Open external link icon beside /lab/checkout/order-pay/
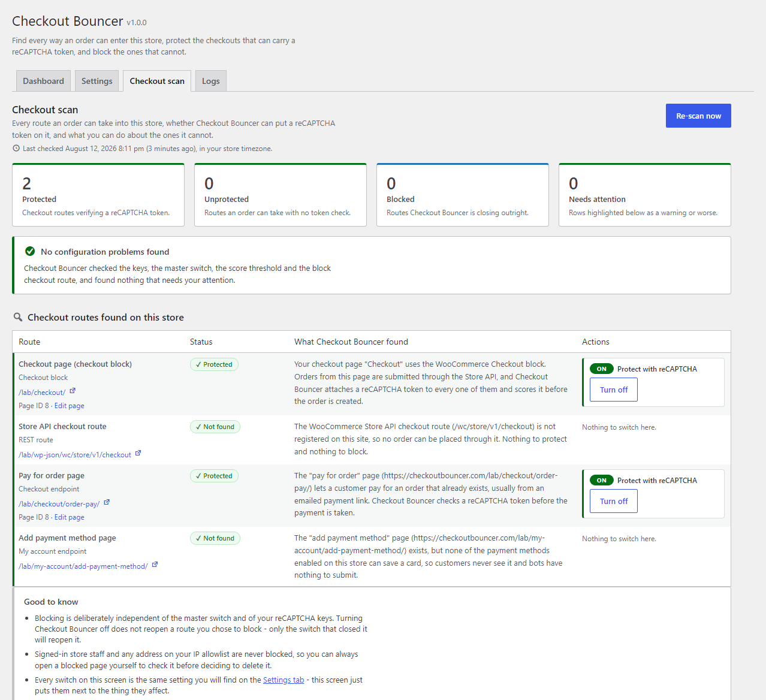766x700 pixels. (107, 502)
